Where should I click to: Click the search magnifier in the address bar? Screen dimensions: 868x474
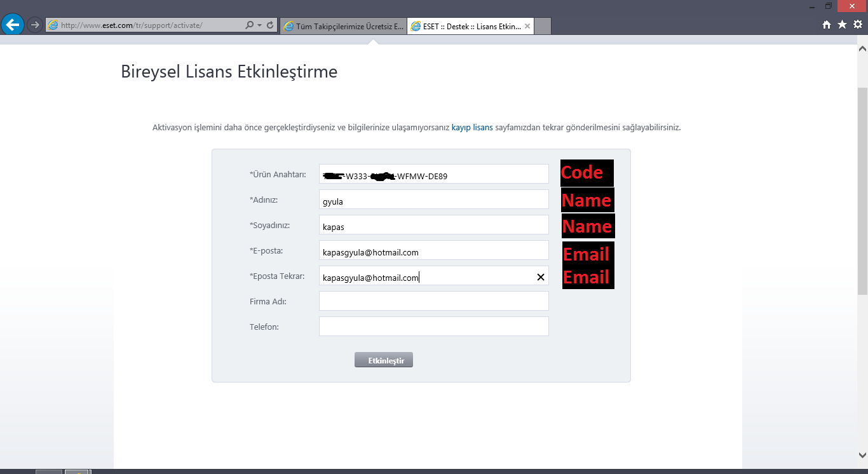pos(249,25)
